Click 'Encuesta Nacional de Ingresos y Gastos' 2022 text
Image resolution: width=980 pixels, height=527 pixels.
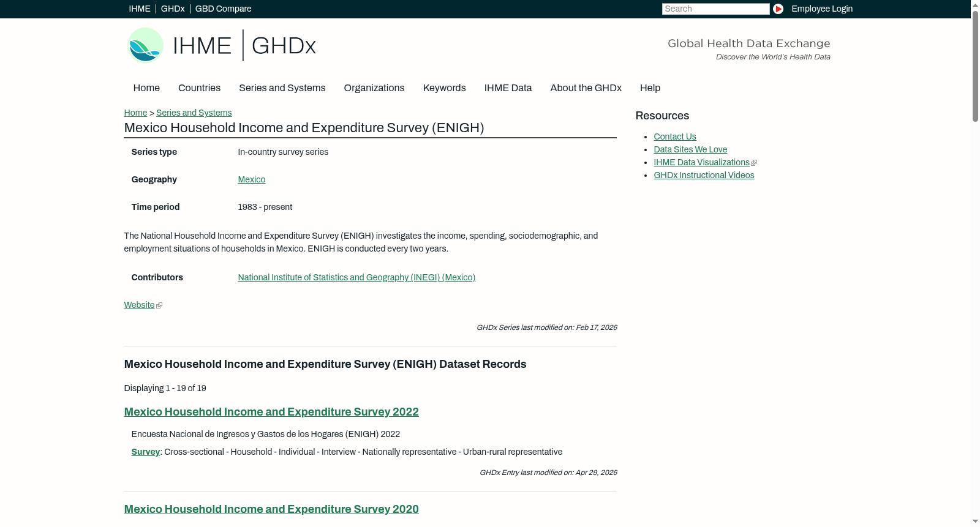(265, 434)
